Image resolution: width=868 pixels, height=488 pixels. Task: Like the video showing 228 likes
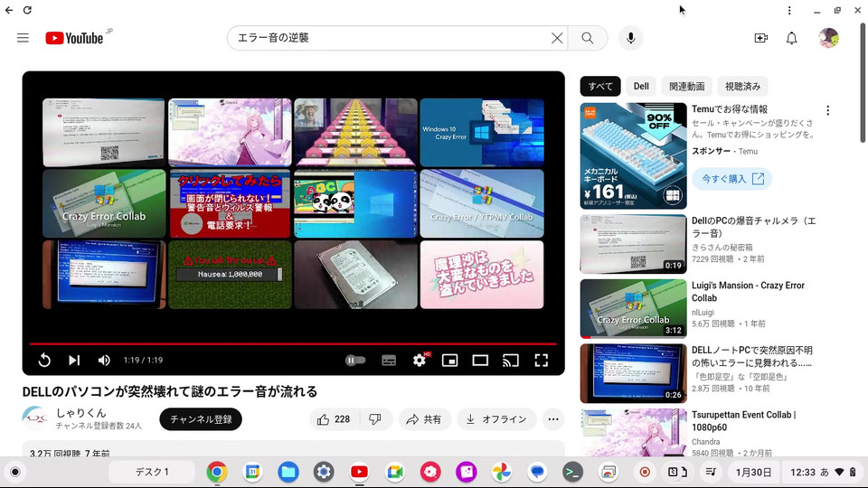point(334,419)
